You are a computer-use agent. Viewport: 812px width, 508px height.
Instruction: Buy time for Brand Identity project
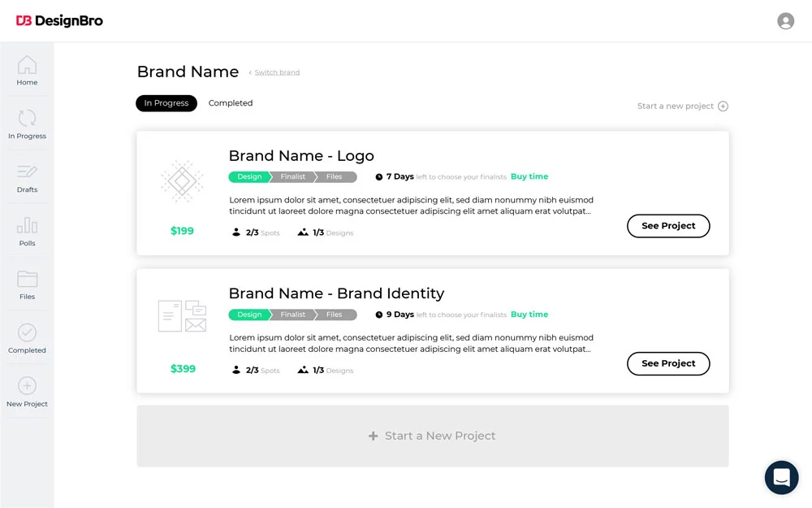coord(529,315)
